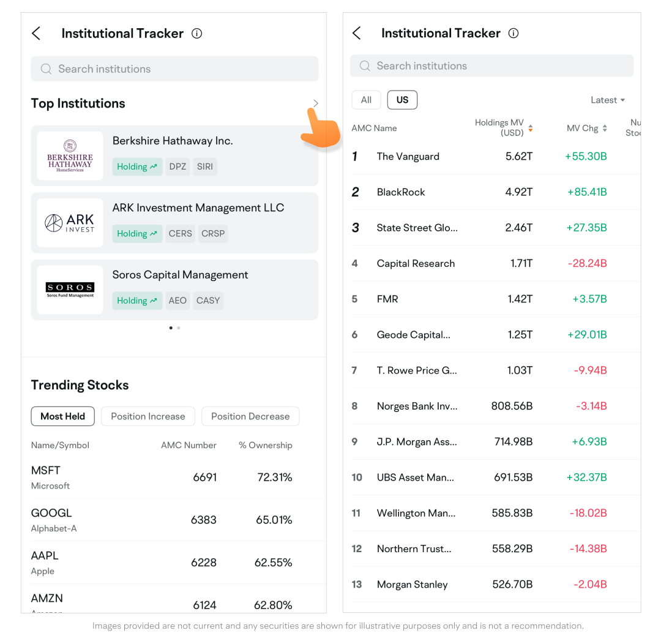Click AMC Name column header
Image resolution: width=661 pixels, height=644 pixels.
pos(374,128)
